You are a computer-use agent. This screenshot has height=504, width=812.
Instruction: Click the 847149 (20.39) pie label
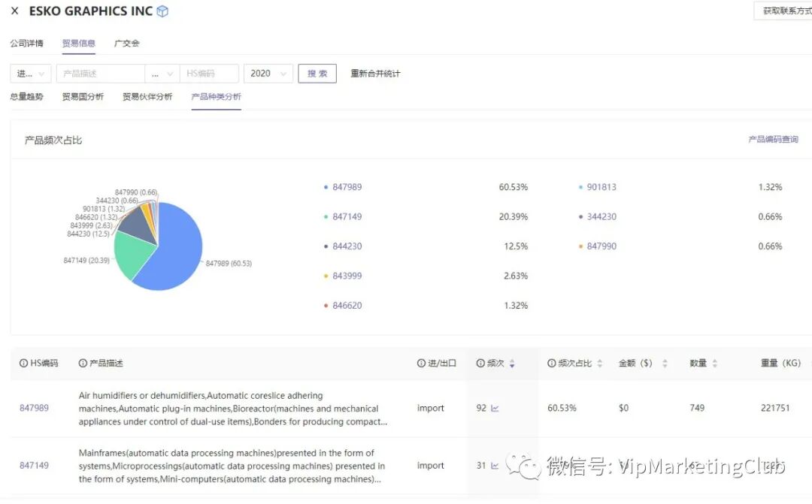[86, 261]
